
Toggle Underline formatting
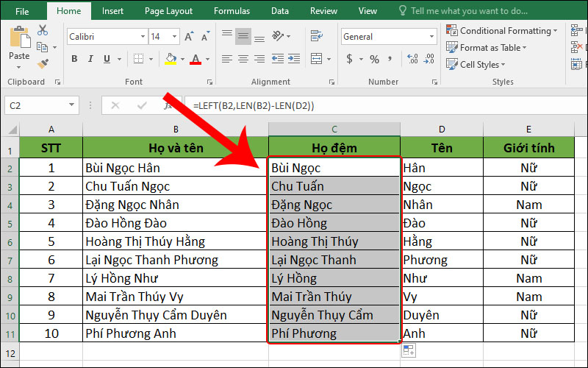[x=107, y=59]
